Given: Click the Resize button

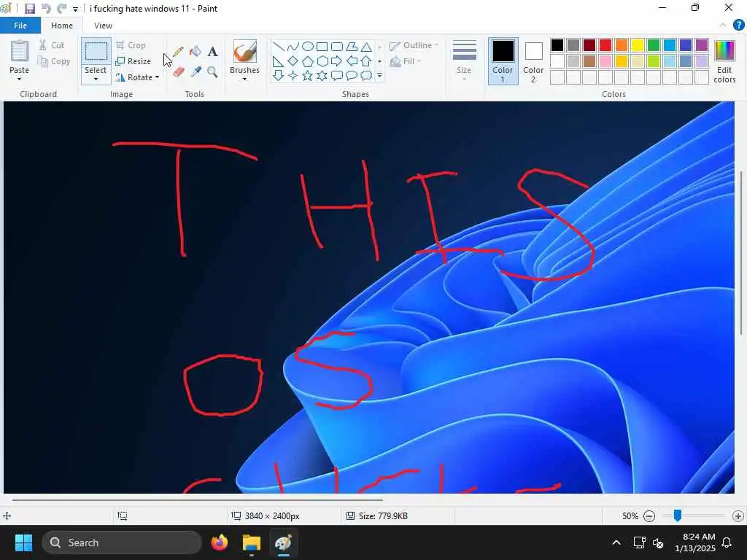Looking at the screenshot, I should 133,61.
